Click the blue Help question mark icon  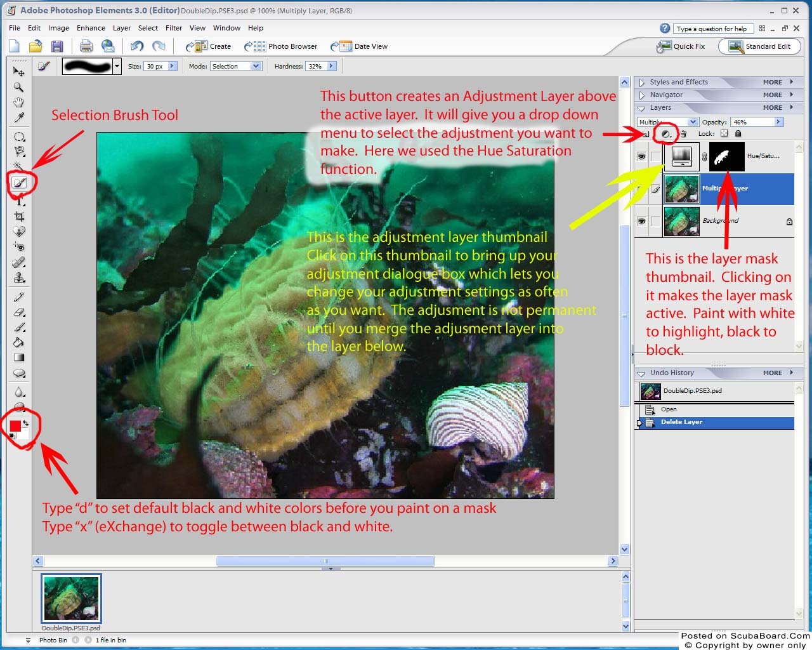(x=665, y=28)
